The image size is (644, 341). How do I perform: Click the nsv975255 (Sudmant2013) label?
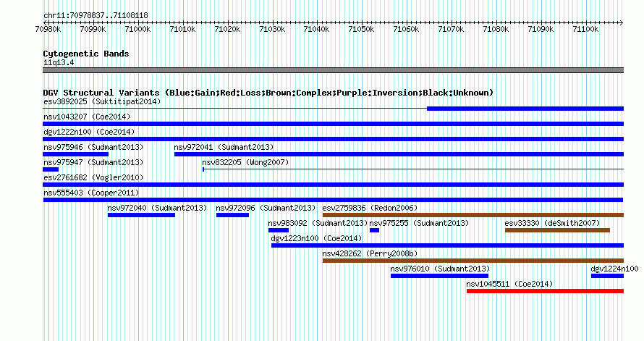coord(419,223)
